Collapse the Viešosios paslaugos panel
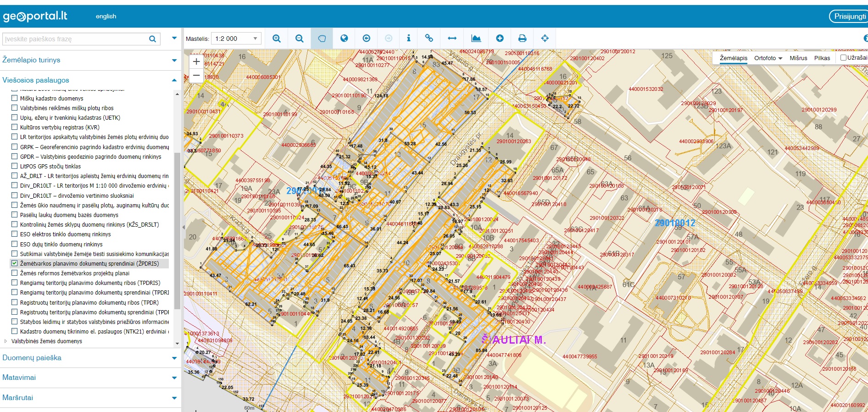 pos(174,80)
